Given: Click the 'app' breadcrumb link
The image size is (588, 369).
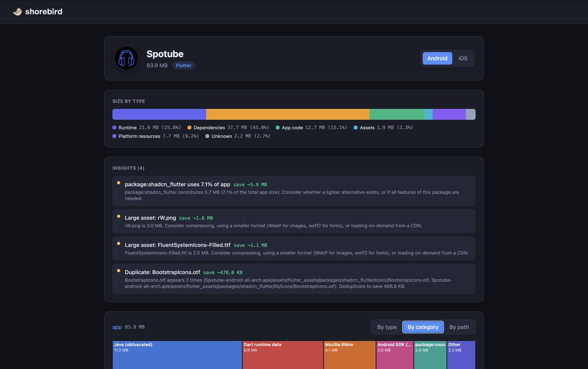Looking at the screenshot, I should [x=117, y=327].
